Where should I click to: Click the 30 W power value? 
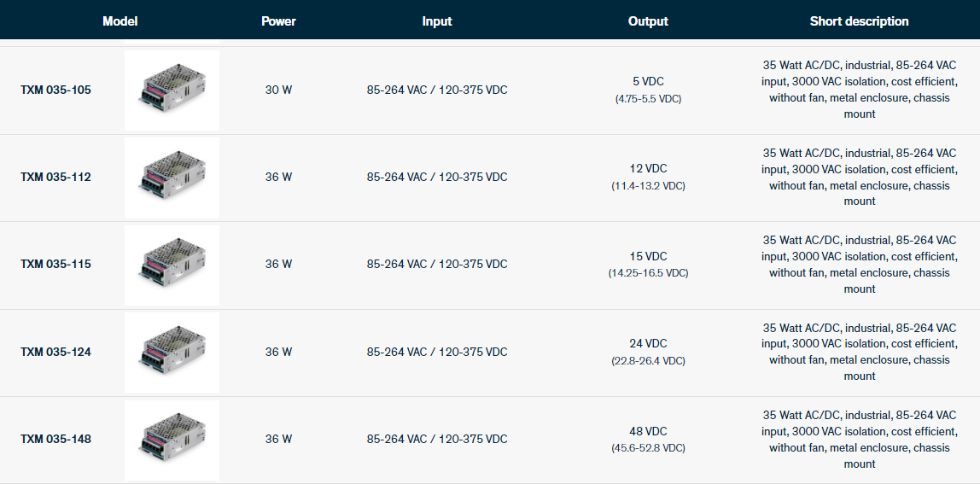[278, 90]
